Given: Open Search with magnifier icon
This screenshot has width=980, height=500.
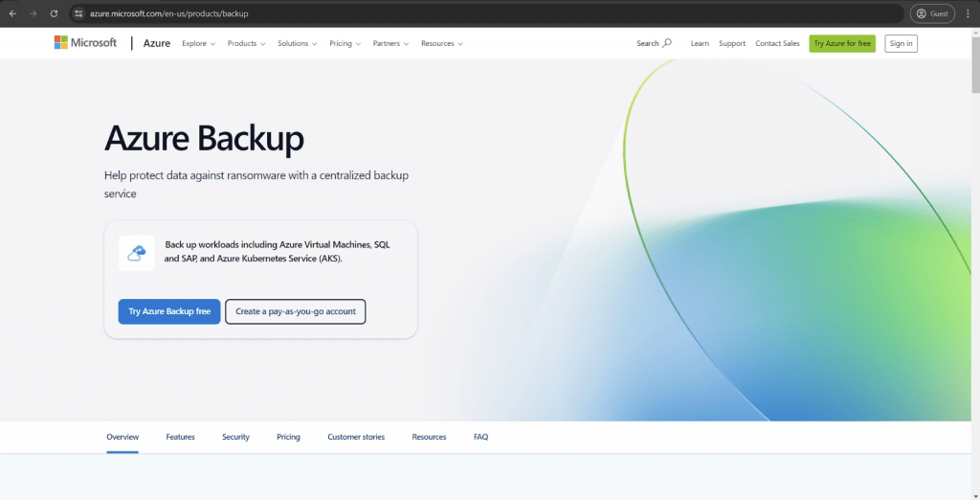Looking at the screenshot, I should click(655, 43).
